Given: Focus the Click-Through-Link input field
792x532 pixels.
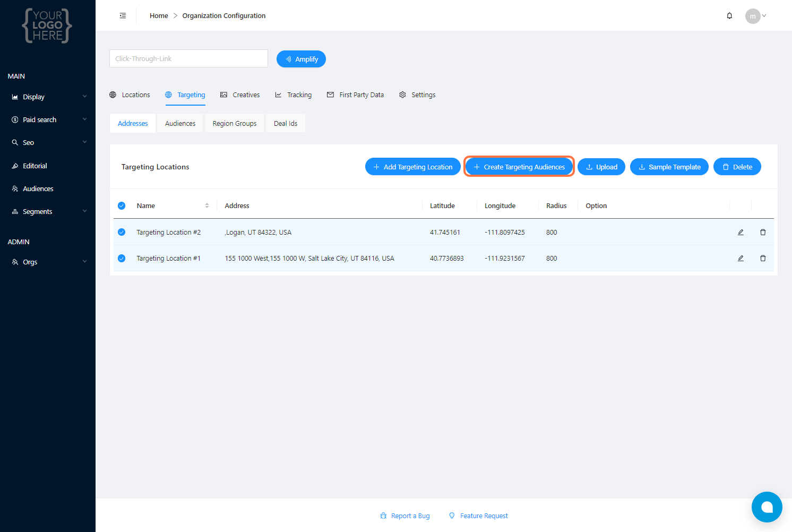Looking at the screenshot, I should pyautogui.click(x=188, y=58).
